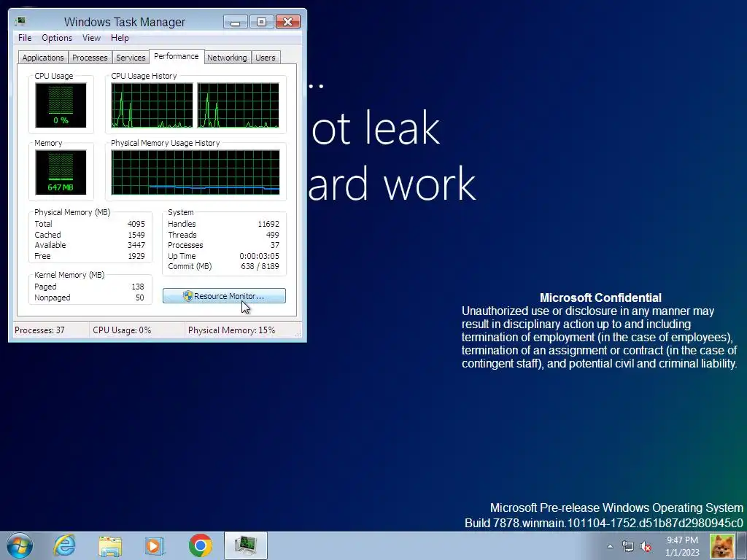Open network status tray icon
This screenshot has width=747, height=560.
(x=627, y=546)
